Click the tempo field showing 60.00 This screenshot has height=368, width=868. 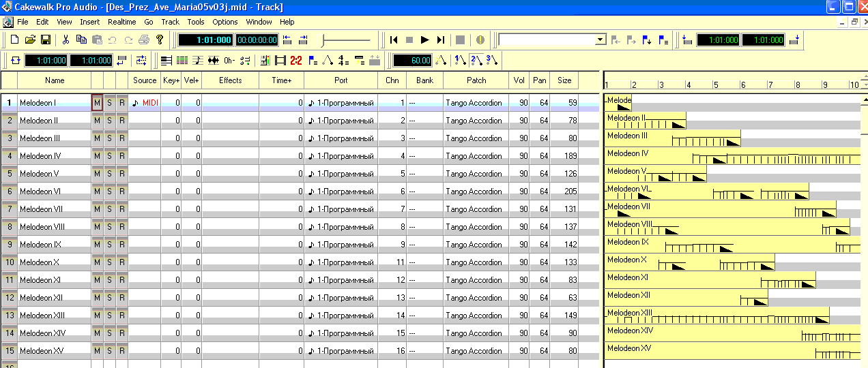(x=413, y=61)
